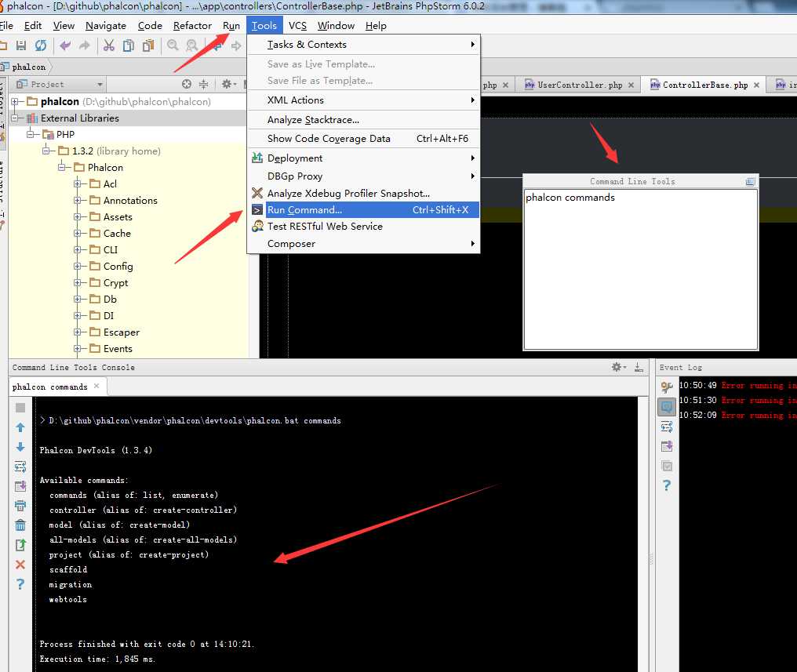Open DBGp Proxy submenu
Image resolution: width=797 pixels, height=672 pixels.
coord(363,176)
